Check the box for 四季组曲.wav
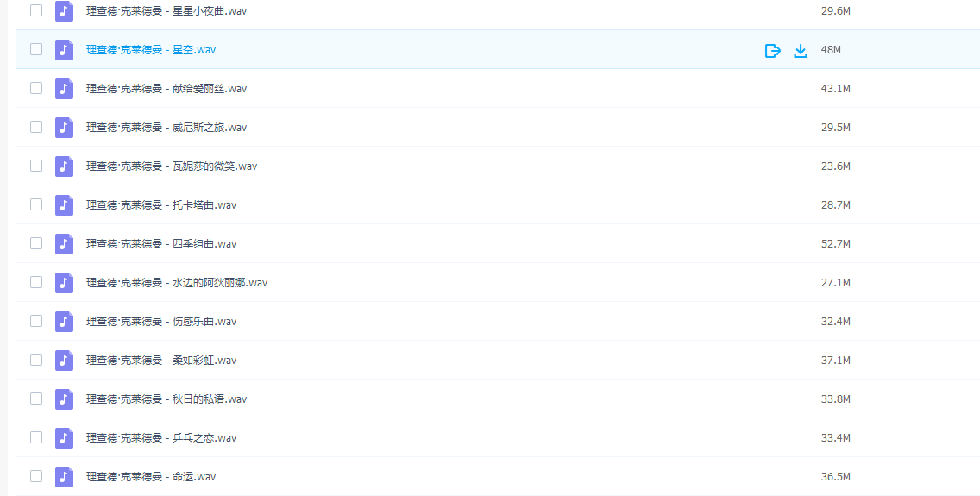Image resolution: width=980 pixels, height=496 pixels. coord(36,242)
